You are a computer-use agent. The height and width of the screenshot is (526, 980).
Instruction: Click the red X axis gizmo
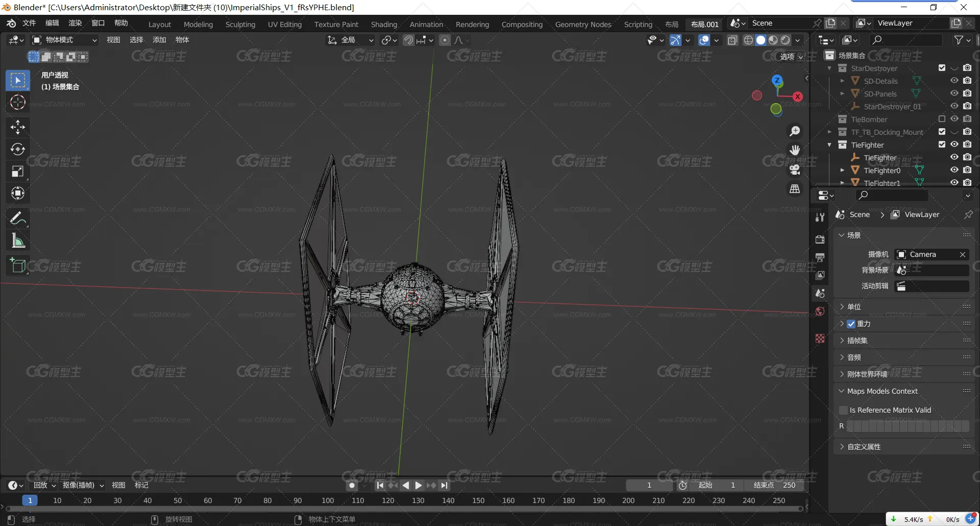pos(798,97)
